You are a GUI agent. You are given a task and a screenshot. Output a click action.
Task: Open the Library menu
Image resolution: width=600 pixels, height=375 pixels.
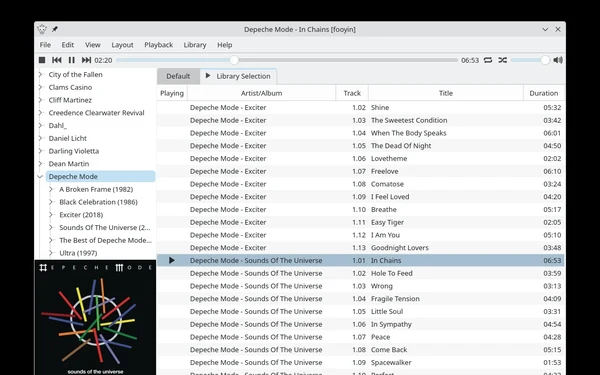coord(195,45)
